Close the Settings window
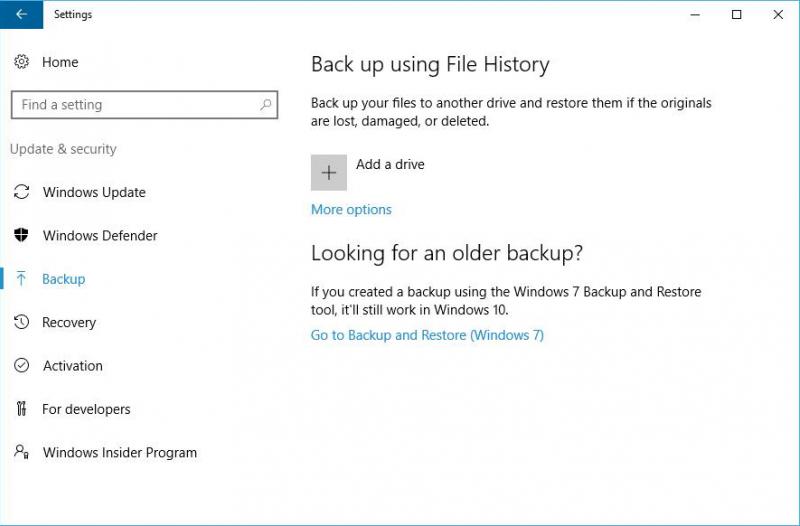This screenshot has width=800, height=526. (778, 14)
